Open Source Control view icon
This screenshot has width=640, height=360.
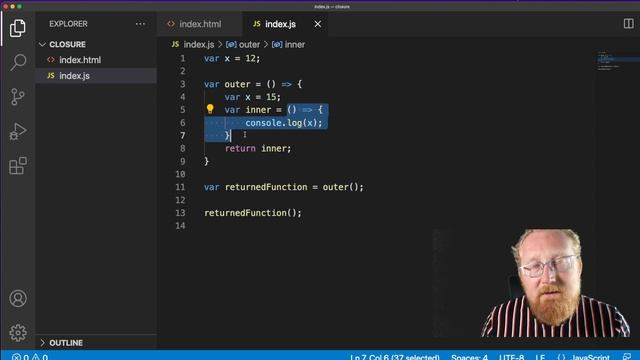18,97
